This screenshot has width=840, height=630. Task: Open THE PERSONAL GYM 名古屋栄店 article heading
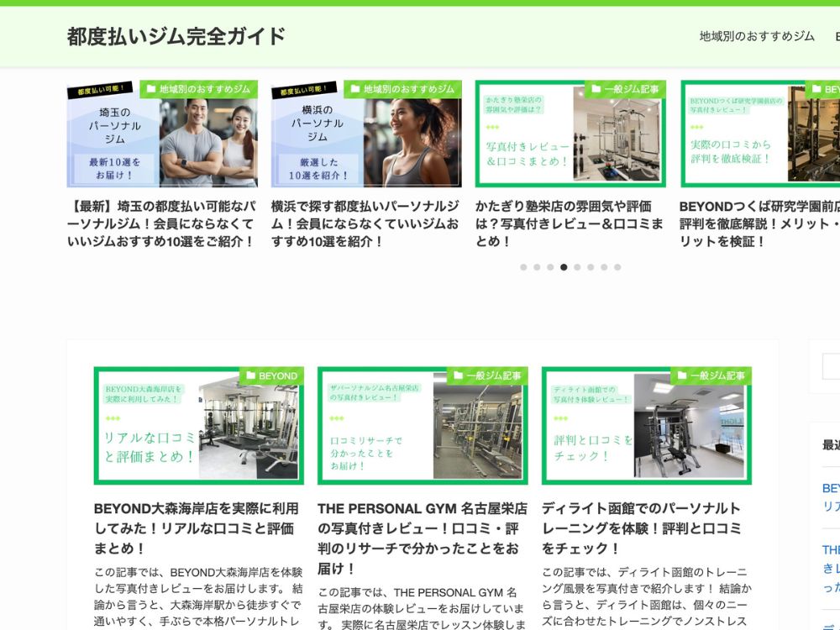(422, 528)
